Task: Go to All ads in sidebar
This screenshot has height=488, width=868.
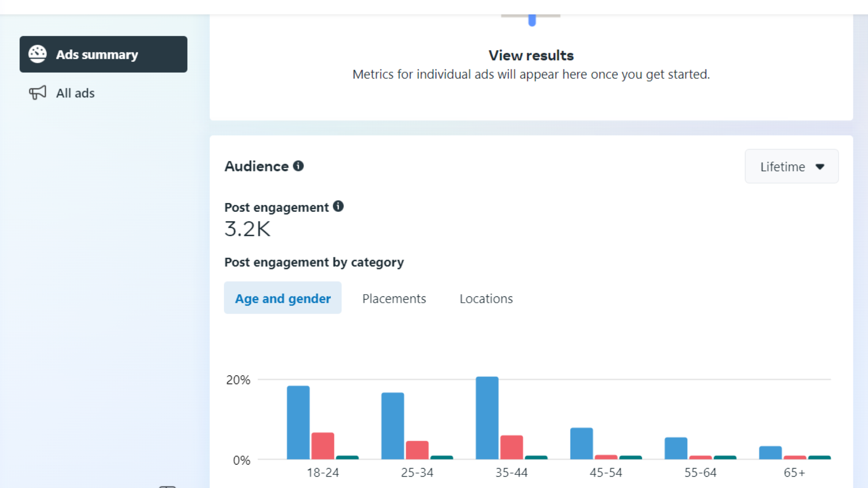Action: click(x=75, y=93)
